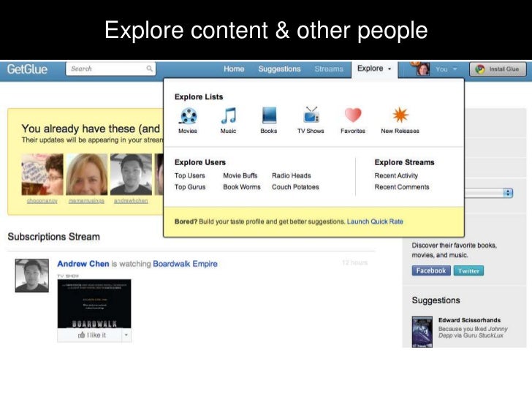The width and height of the screenshot is (532, 399).
Task: Click the Edward Scissorhands cover thumbnail
Action: [x=422, y=332]
